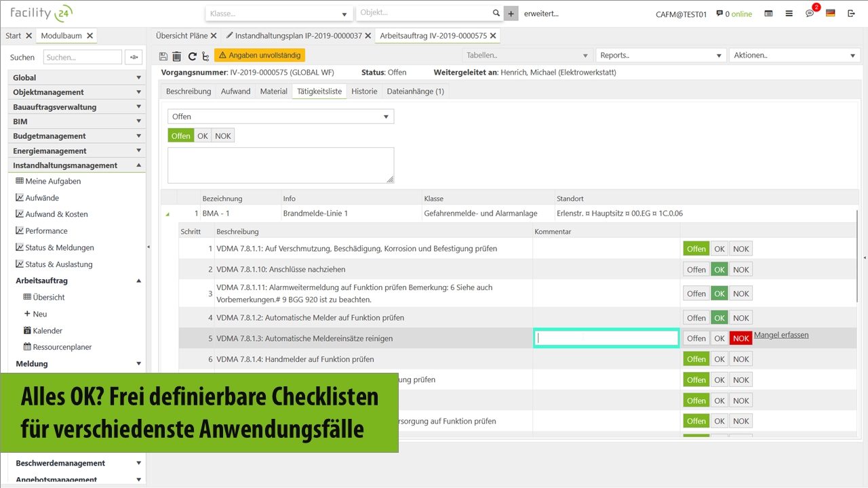This screenshot has height=488, width=868.
Task: Open Status & Auslastung entry
Action: tap(54, 264)
